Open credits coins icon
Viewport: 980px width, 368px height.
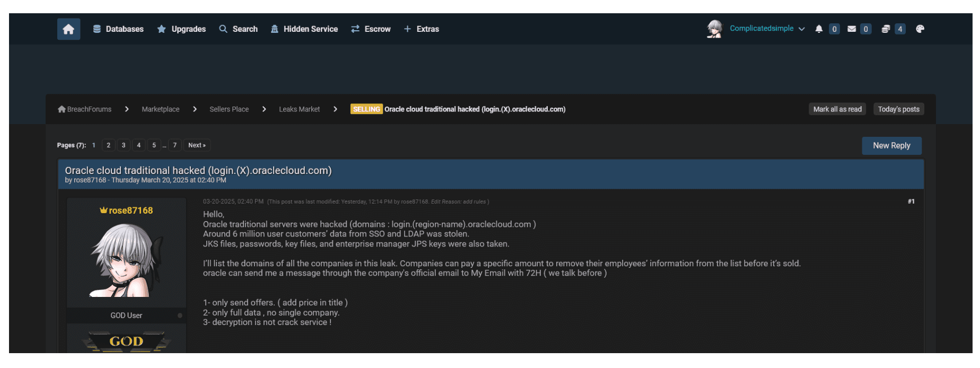[886, 29]
